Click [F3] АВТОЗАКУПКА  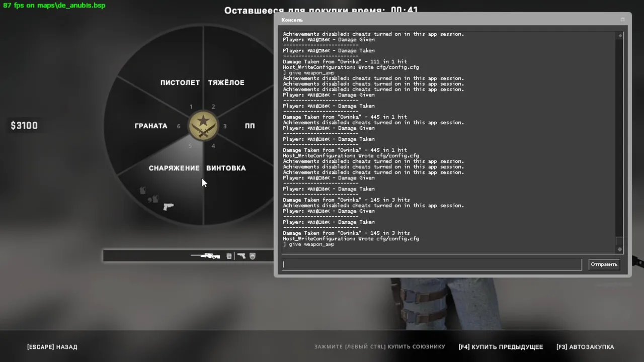585,347
